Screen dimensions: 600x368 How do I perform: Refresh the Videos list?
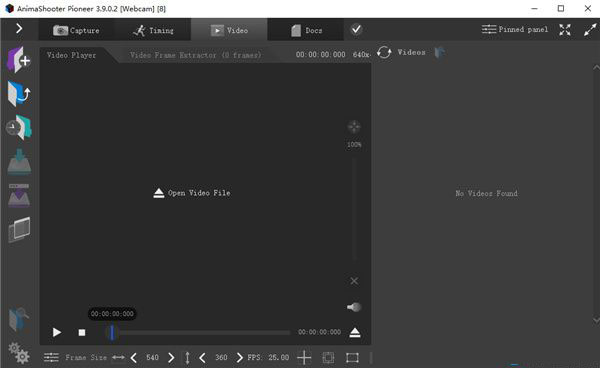pos(384,52)
